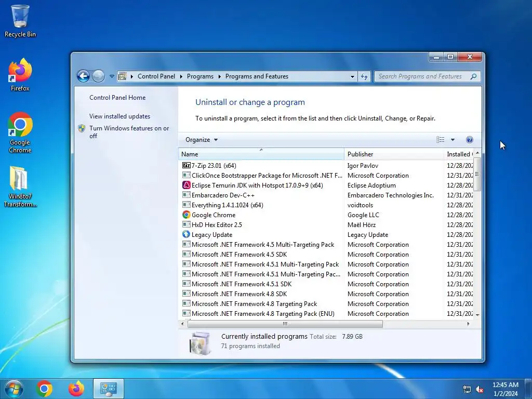Screen dimensions: 532x399
Task: Select Microsoft .NET Framework 4.8 SDK
Action: click(239, 294)
